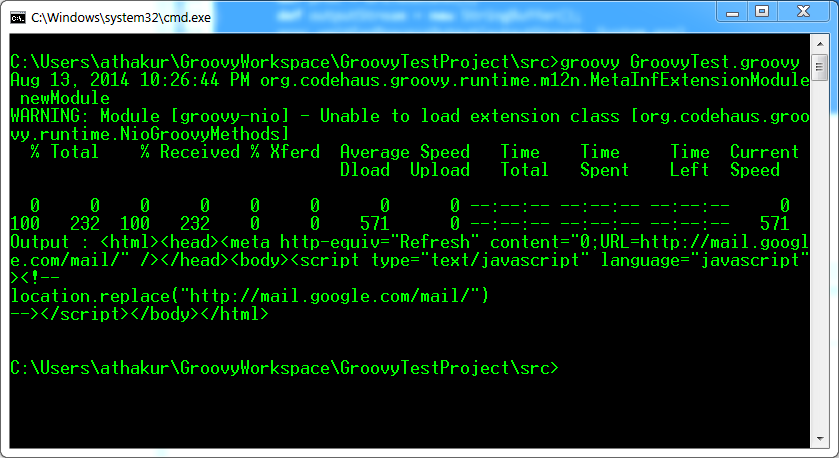Viewport: 839px width, 458px height.
Task: Click the 'newModule' line
Action: pos(65,98)
